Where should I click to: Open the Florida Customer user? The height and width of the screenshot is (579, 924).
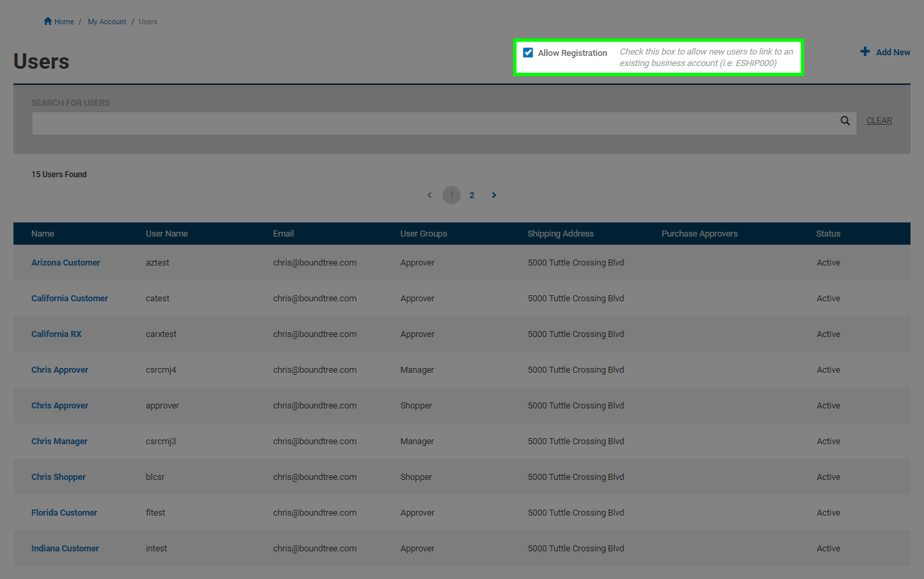pos(65,513)
